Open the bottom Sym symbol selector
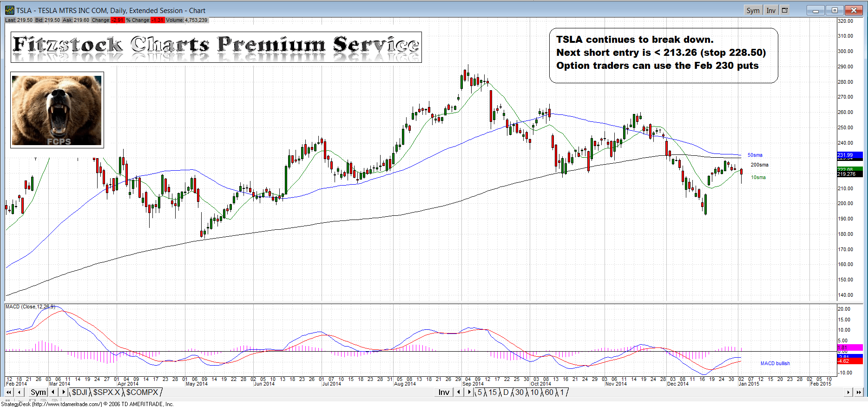Image resolution: width=868 pixels, height=407 pixels. point(38,393)
